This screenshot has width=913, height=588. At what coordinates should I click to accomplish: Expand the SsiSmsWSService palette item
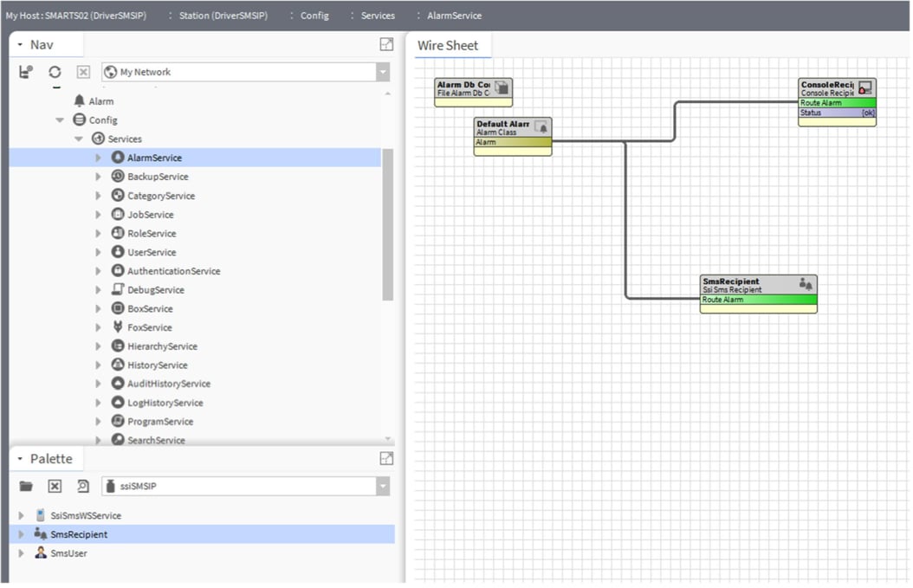point(21,516)
